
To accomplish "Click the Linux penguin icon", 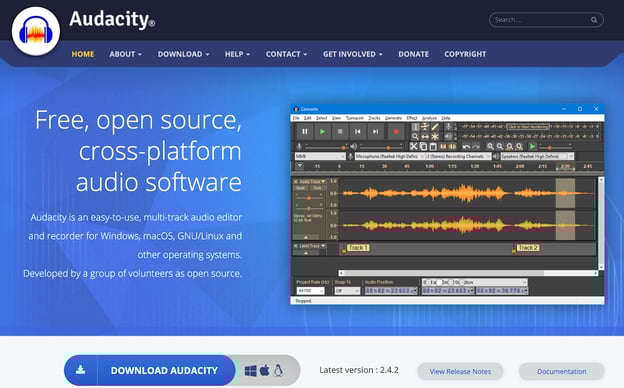I will pos(278,370).
